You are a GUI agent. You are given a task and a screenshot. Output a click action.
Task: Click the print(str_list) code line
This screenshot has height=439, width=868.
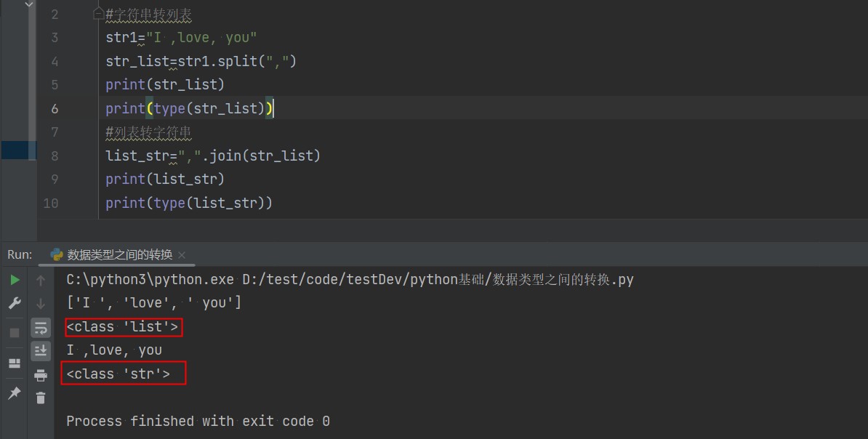(165, 85)
